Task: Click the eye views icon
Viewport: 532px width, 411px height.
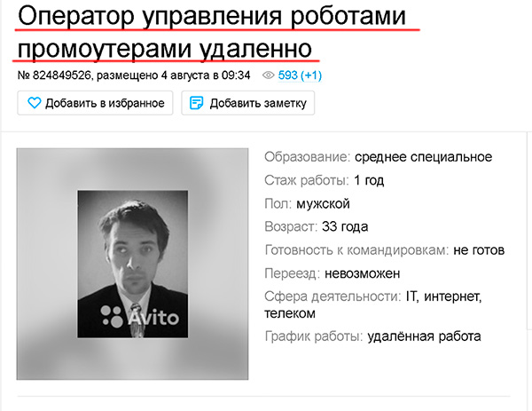Action: tap(269, 75)
